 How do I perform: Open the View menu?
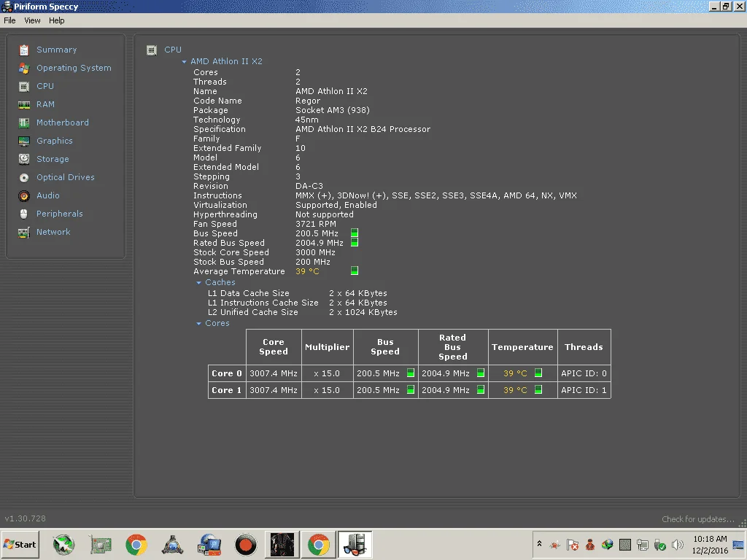tap(32, 20)
